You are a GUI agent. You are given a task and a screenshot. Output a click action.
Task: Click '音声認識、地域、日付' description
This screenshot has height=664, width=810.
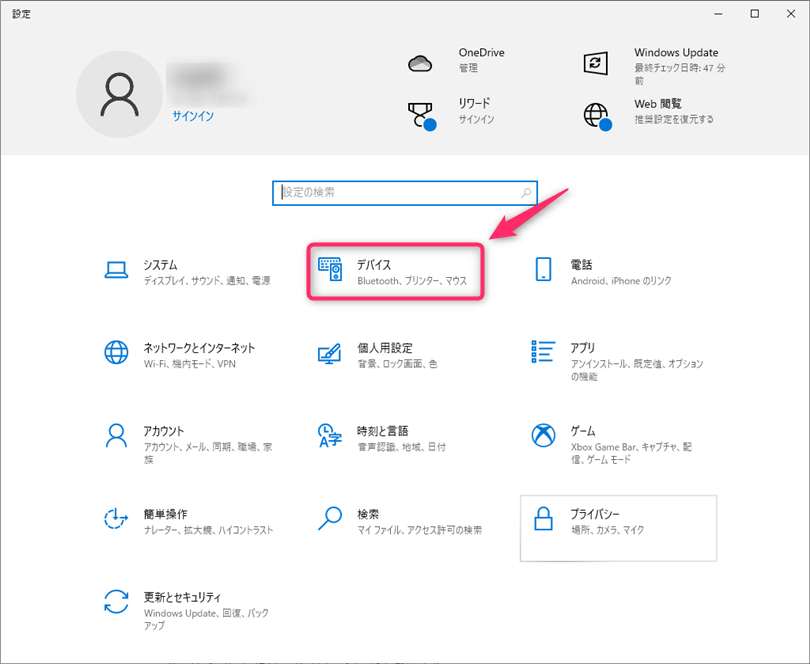[x=401, y=447]
